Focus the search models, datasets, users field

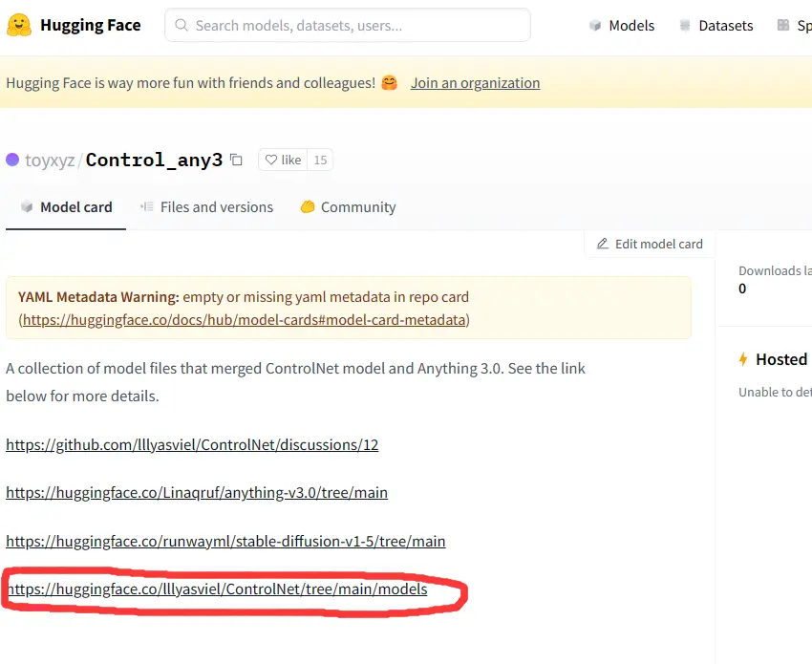348,25
